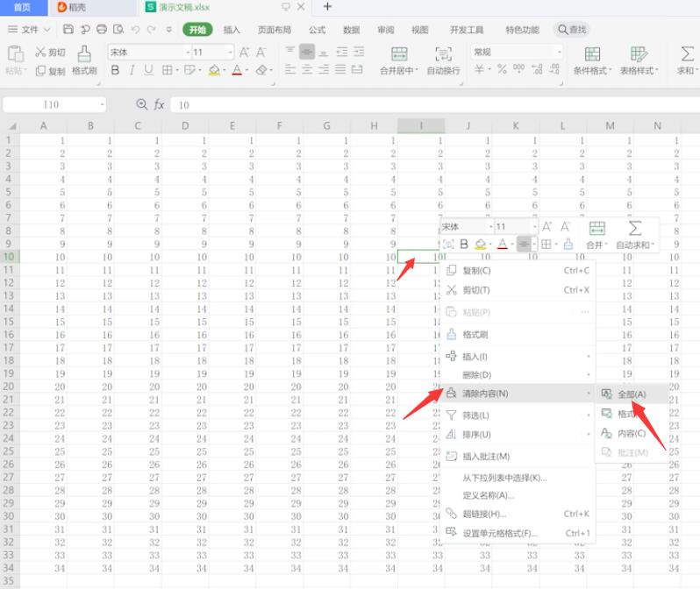Select column M header
The width and height of the screenshot is (700, 589).
point(610,126)
